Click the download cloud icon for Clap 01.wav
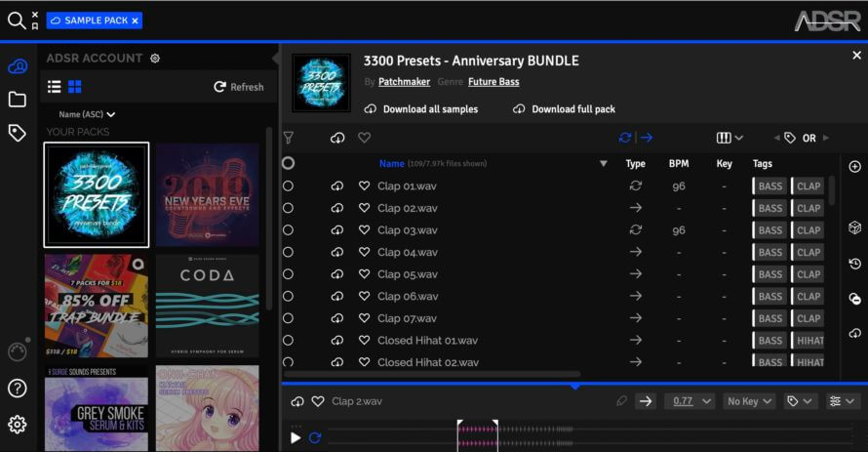This screenshot has width=868, height=452. [x=337, y=186]
